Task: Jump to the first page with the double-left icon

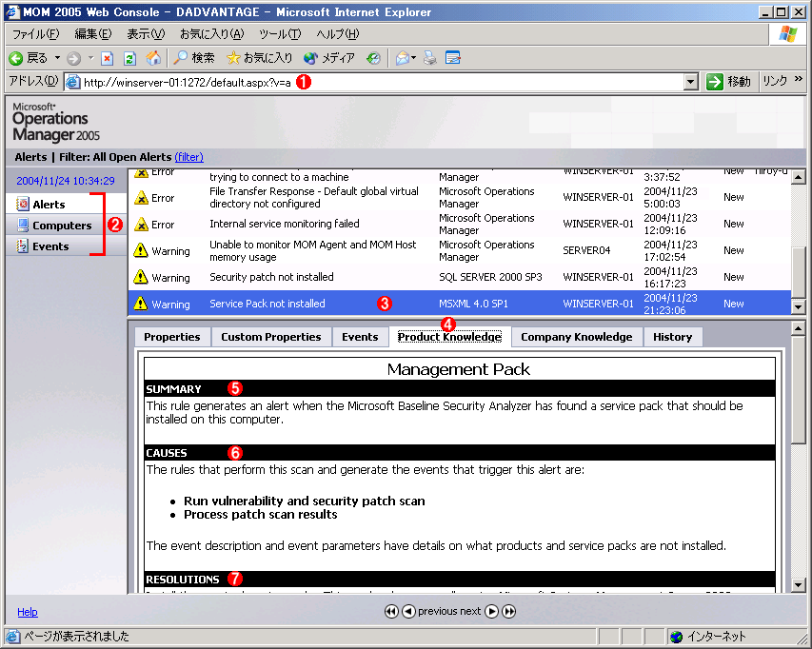Action: pyautogui.click(x=391, y=611)
